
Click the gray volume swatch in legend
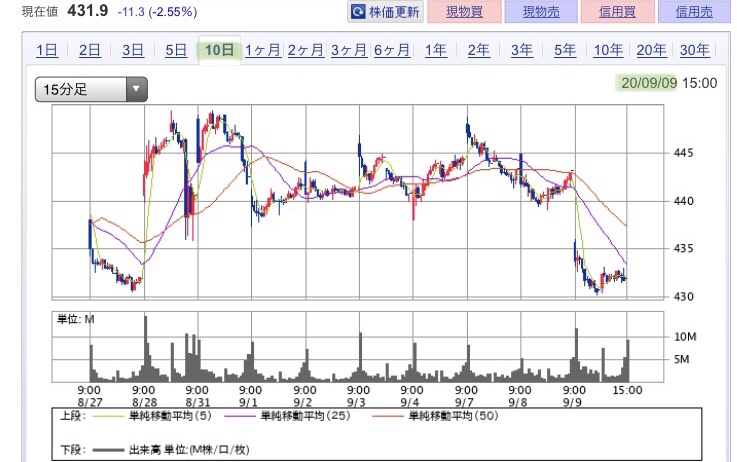108,450
